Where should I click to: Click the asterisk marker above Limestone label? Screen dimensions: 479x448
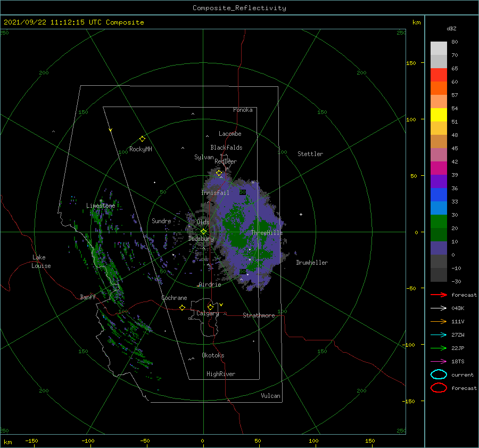(x=101, y=201)
